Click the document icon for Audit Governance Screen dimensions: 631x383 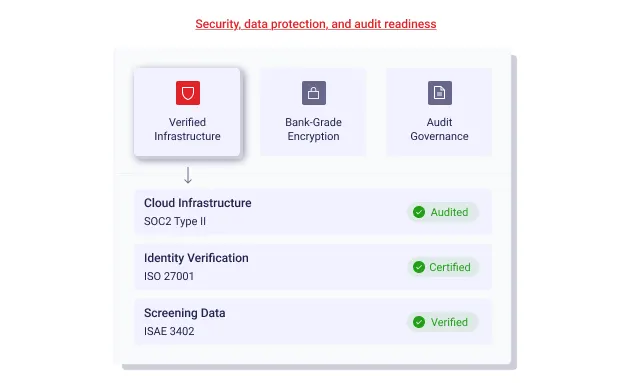440,93
